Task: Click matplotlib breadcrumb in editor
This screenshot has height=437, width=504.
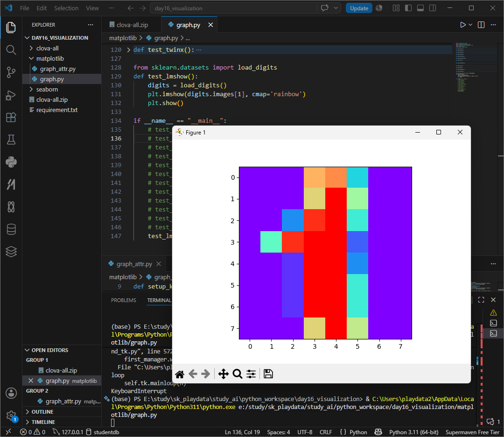Action: [x=123, y=38]
